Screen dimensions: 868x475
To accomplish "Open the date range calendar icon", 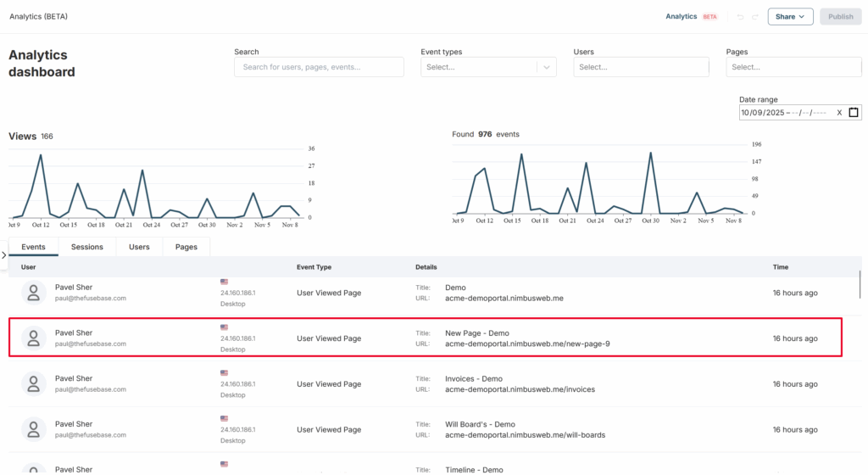I will click(x=854, y=112).
